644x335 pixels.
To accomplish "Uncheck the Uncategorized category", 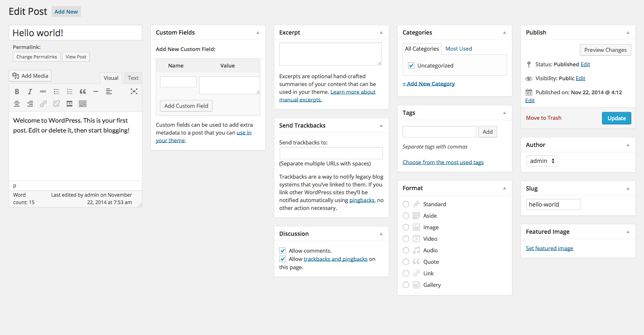I will [x=411, y=65].
